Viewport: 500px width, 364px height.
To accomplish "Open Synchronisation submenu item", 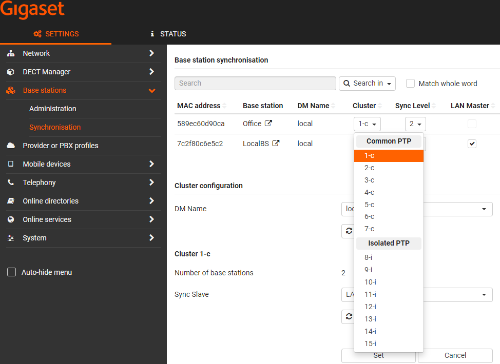I will pyautogui.click(x=55, y=127).
